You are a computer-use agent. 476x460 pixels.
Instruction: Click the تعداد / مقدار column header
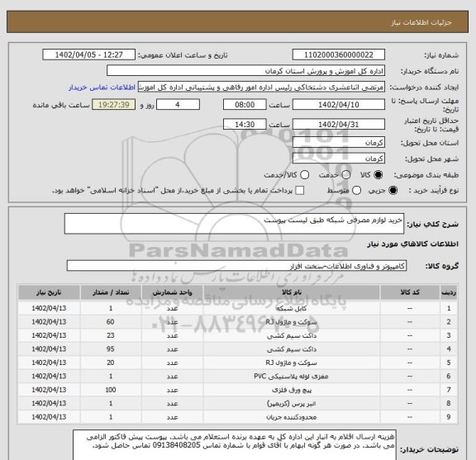111,292
